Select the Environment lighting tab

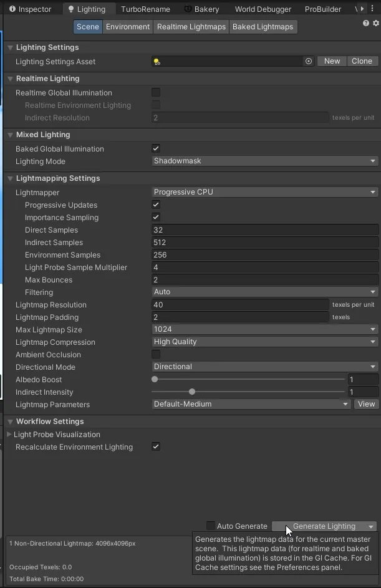point(128,27)
